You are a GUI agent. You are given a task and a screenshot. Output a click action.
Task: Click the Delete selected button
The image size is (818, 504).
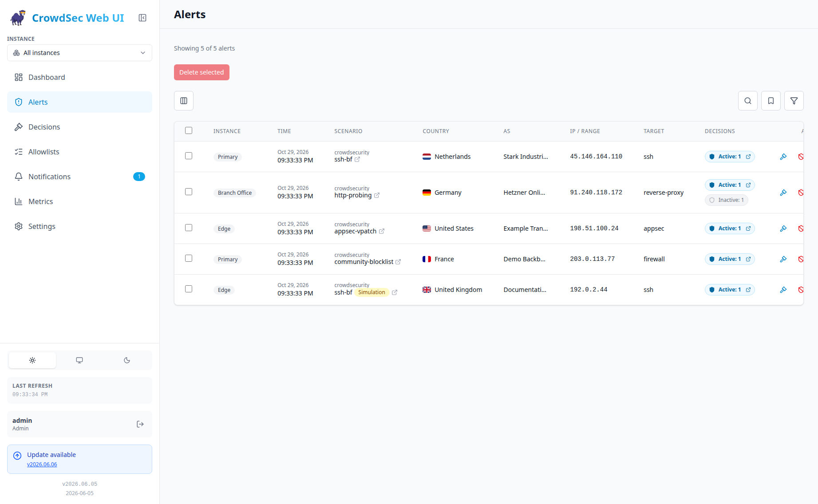202,72
